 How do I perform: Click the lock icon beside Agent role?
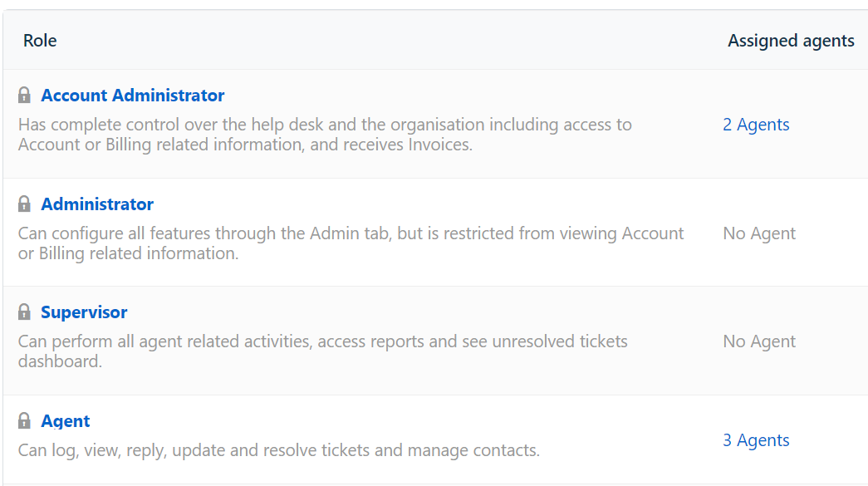(24, 420)
